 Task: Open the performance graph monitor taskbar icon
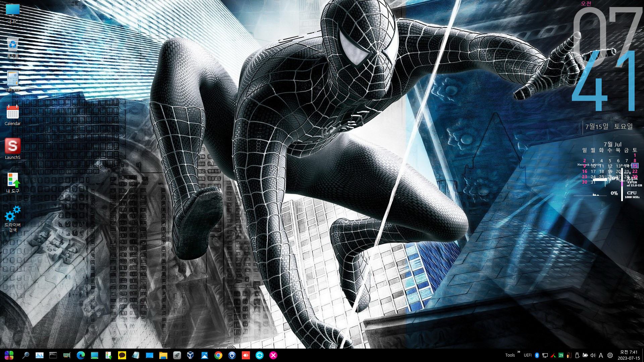click(x=40, y=355)
